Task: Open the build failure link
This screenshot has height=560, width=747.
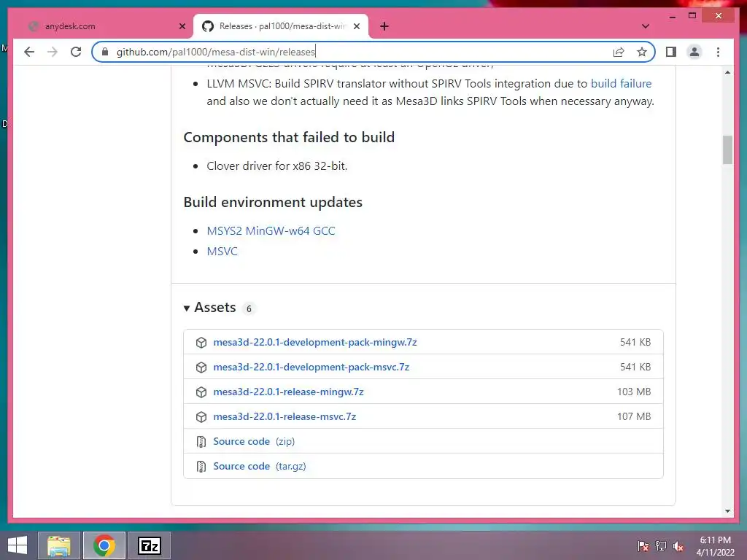Action: pyautogui.click(x=622, y=84)
